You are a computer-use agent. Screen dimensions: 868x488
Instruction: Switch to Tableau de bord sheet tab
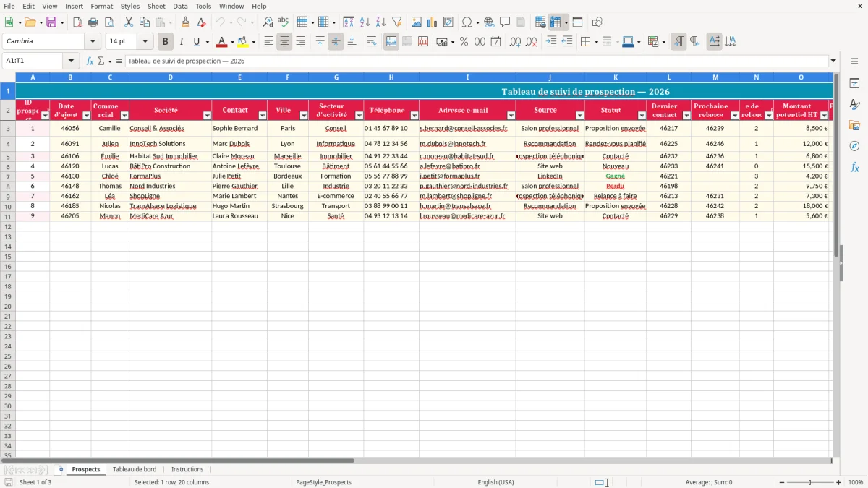[x=135, y=469]
